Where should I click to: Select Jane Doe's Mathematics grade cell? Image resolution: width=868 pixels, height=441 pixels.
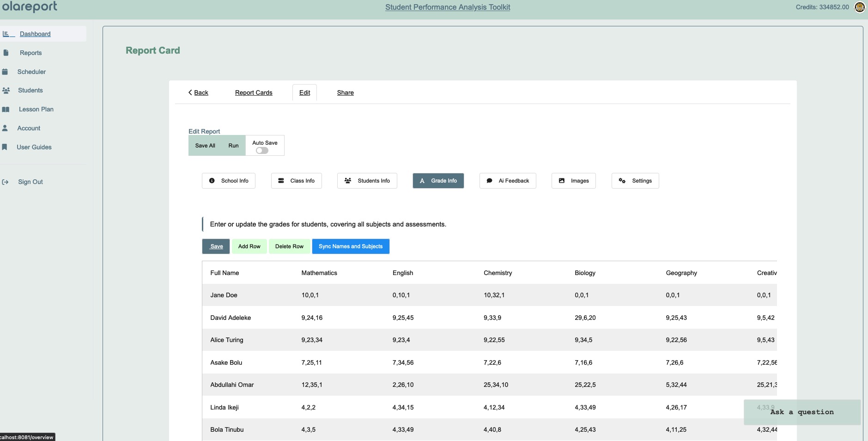pos(310,295)
